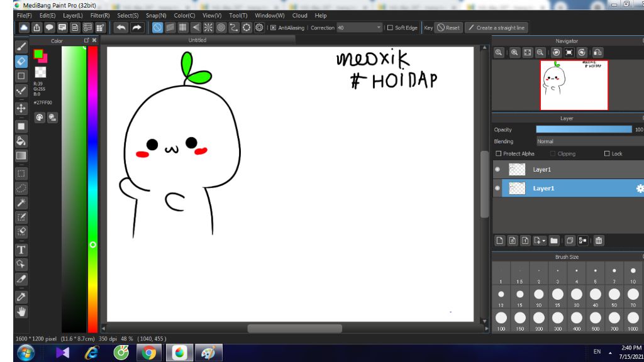Select the Magic Wand tool
The height and width of the screenshot is (362, 644).
(21, 202)
